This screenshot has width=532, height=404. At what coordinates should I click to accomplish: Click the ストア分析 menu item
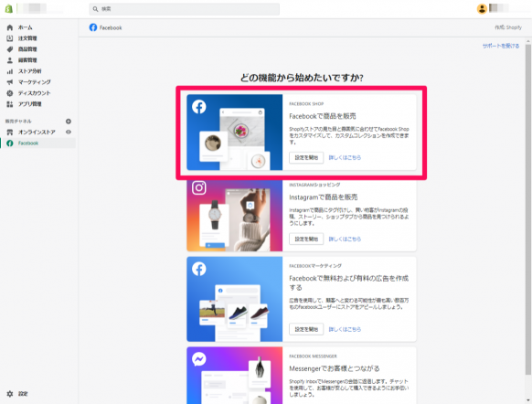click(29, 71)
